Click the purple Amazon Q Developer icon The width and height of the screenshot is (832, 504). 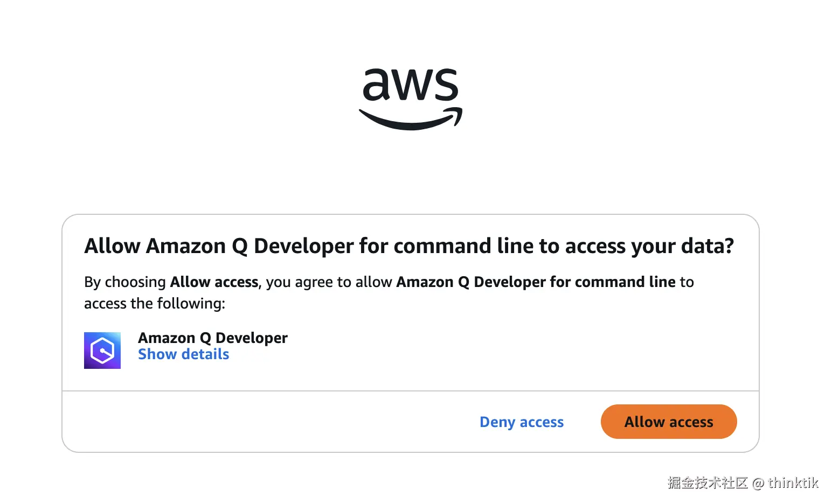102,351
